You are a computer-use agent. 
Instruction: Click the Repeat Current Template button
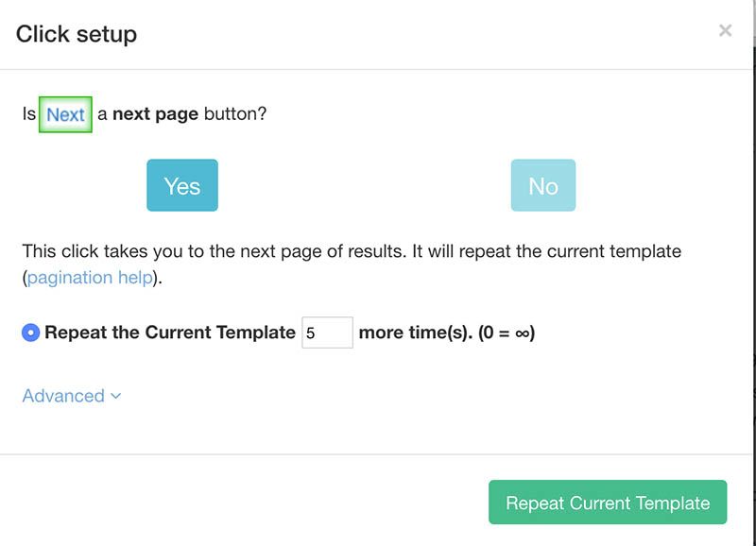(x=608, y=503)
